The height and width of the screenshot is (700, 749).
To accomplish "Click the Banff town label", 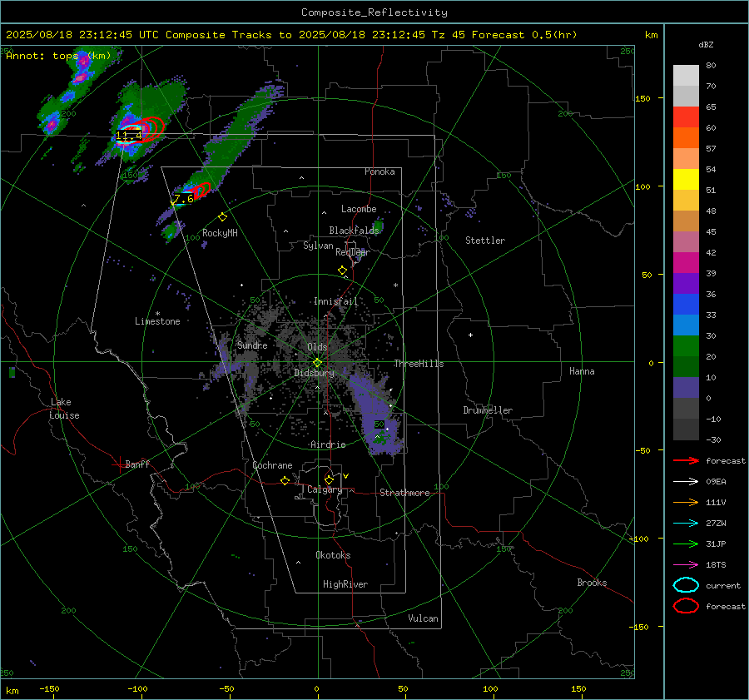I will pyautogui.click(x=137, y=464).
